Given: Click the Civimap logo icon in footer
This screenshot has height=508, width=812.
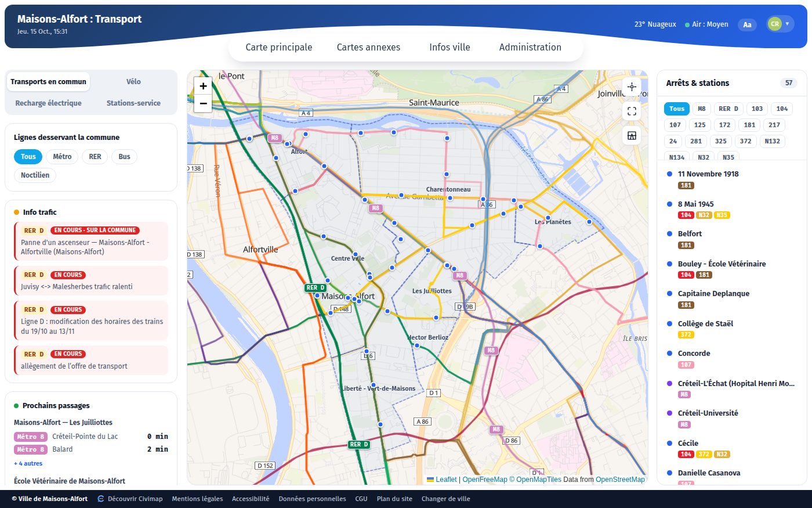Looking at the screenshot, I should pos(101,499).
